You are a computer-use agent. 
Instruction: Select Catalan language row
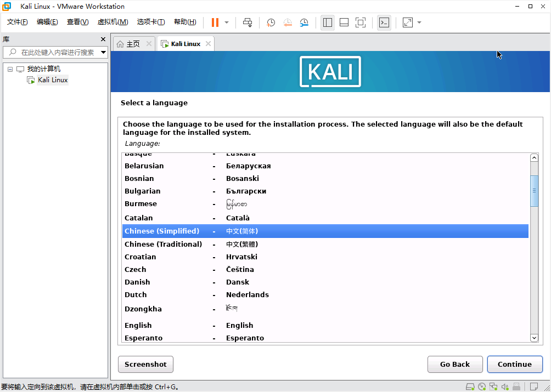coord(325,218)
